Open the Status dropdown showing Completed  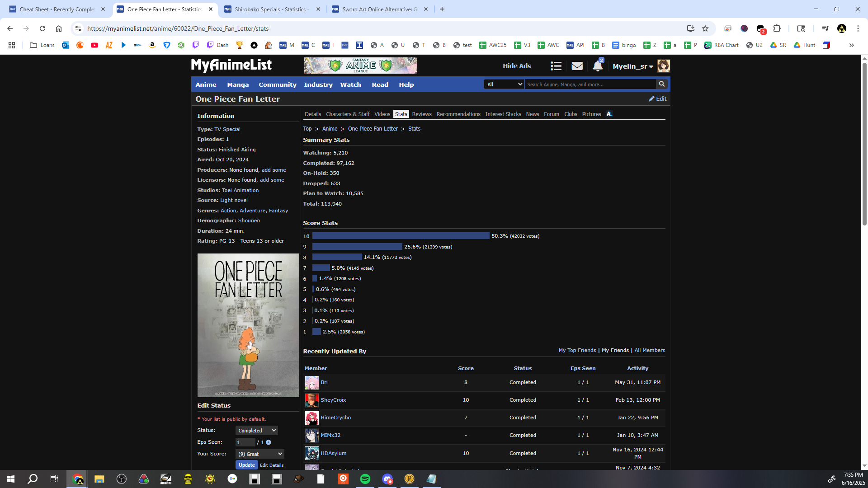tap(256, 431)
